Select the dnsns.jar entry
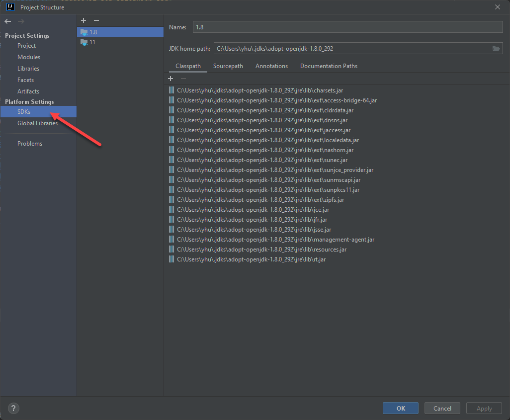 click(258, 120)
